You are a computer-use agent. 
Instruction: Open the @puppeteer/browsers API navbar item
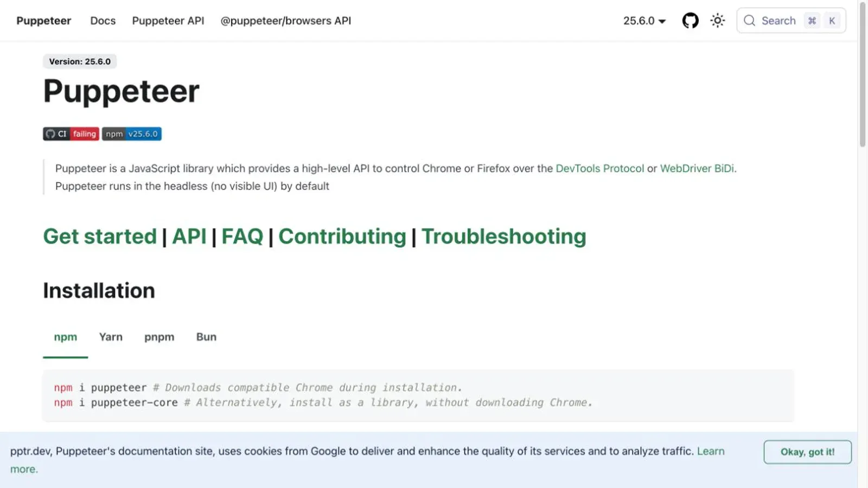[286, 21]
